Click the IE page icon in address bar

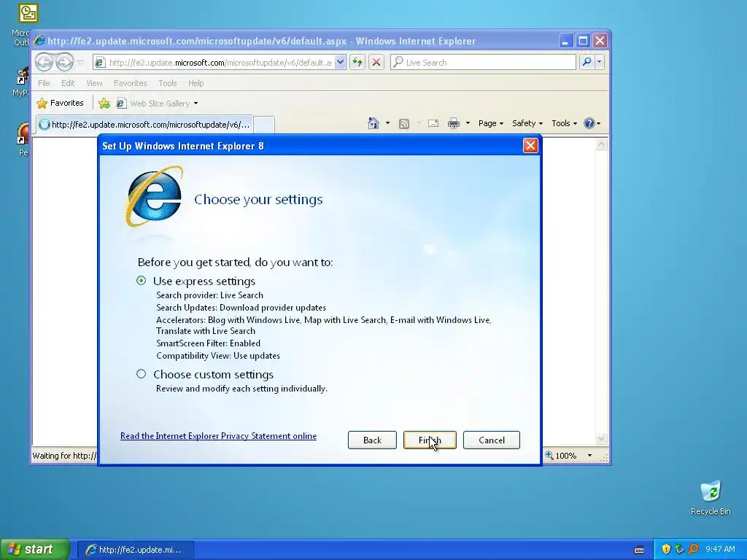coord(99,63)
